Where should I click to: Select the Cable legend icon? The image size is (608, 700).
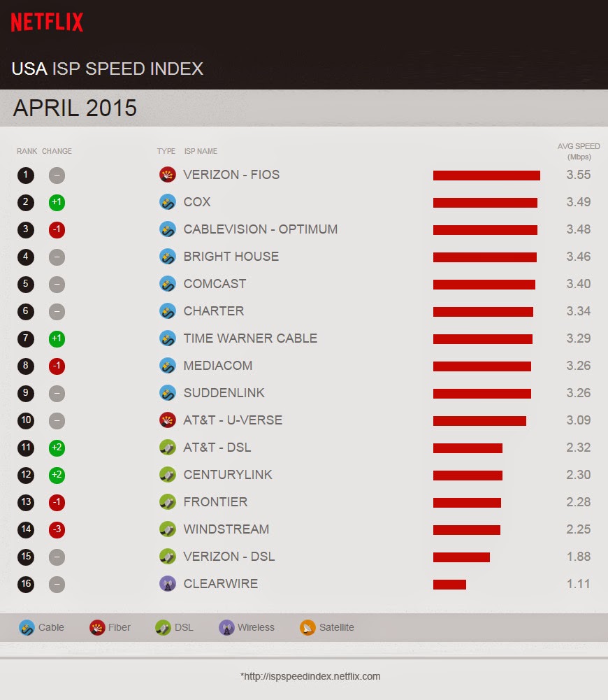27,627
